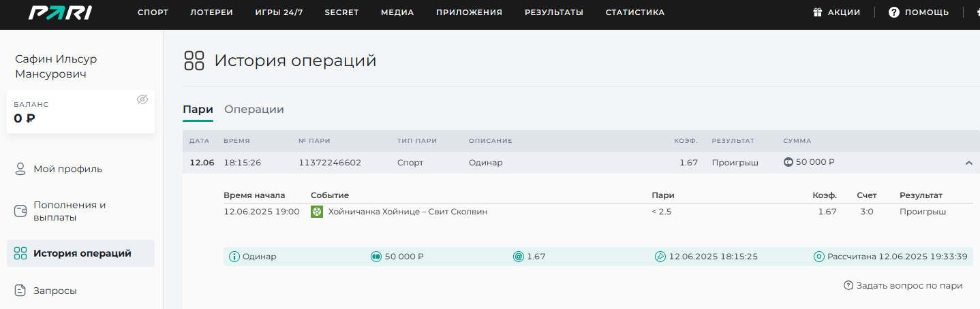
Task: Collapse the bet 11372246602 row chevron
Action: coord(968,163)
